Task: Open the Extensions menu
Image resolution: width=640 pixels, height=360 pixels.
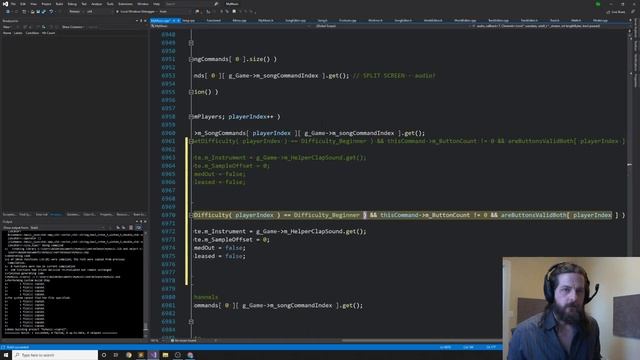Action: [x=125, y=4]
